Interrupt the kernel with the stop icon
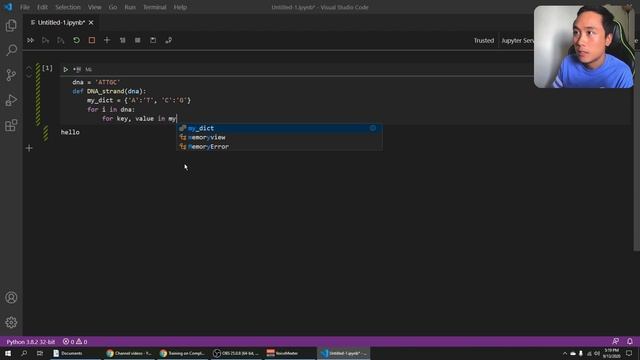640x360 pixels. point(92,40)
